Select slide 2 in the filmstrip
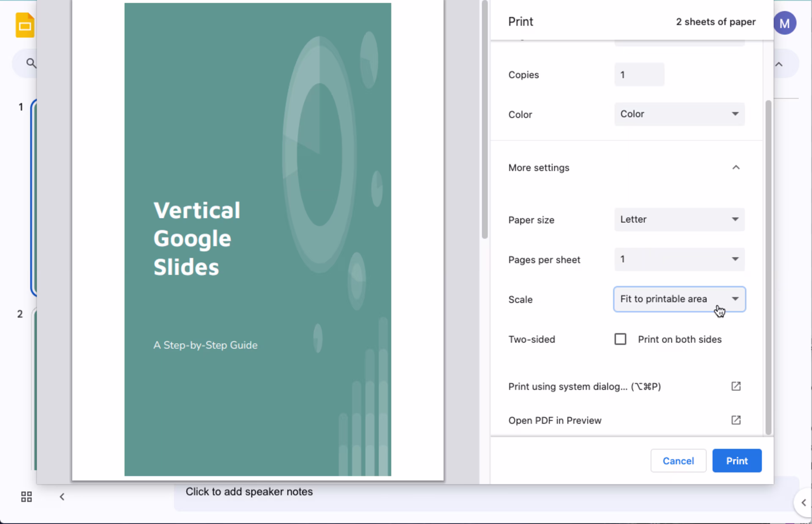This screenshot has height=524, width=812. [34, 389]
